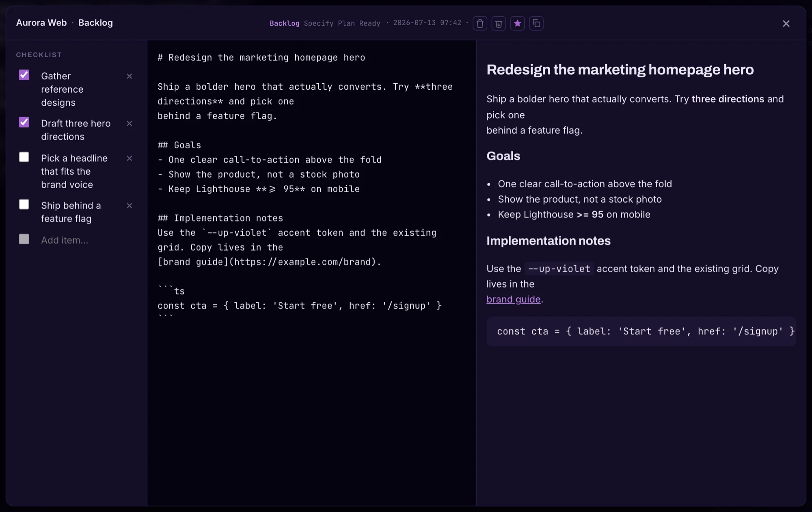Switch to the Specify stage
The image size is (812, 512).
319,24
